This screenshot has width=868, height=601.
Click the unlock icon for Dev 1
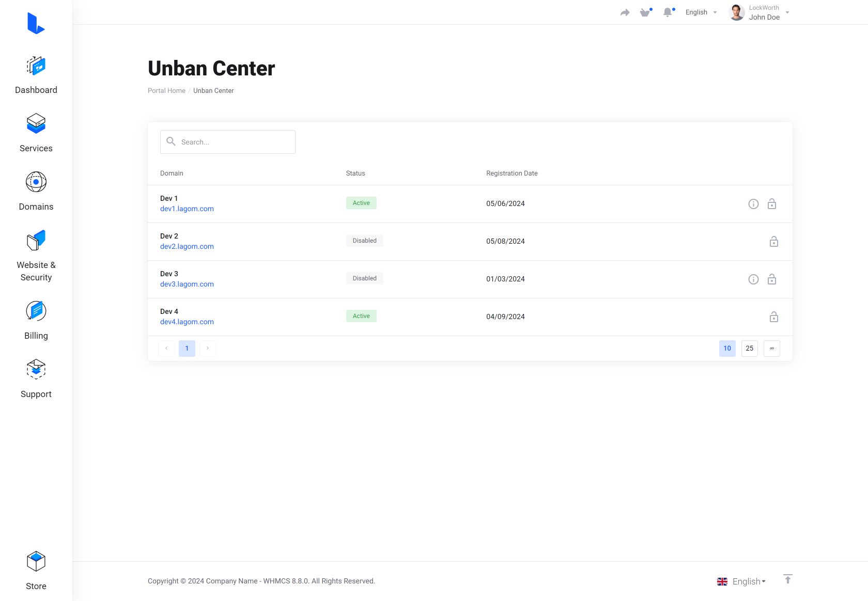(772, 204)
